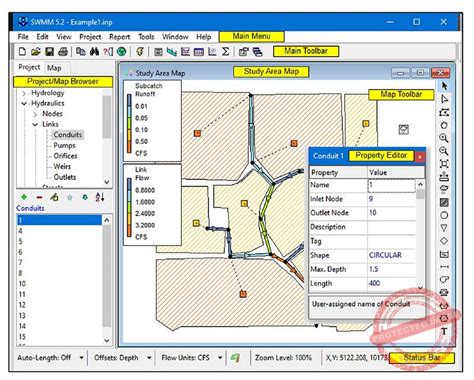Choose the Select Vertex tool

click(444, 99)
